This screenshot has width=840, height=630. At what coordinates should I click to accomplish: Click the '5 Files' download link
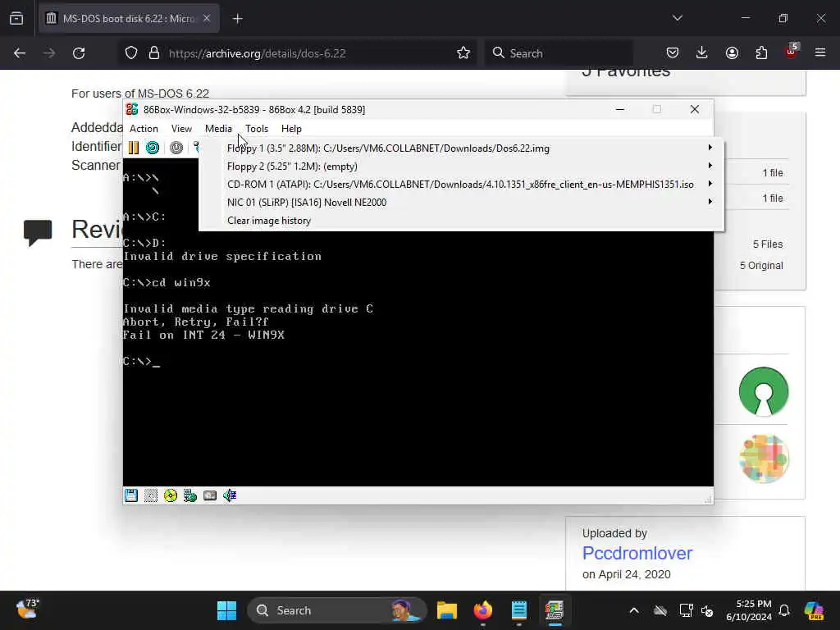pyautogui.click(x=768, y=244)
